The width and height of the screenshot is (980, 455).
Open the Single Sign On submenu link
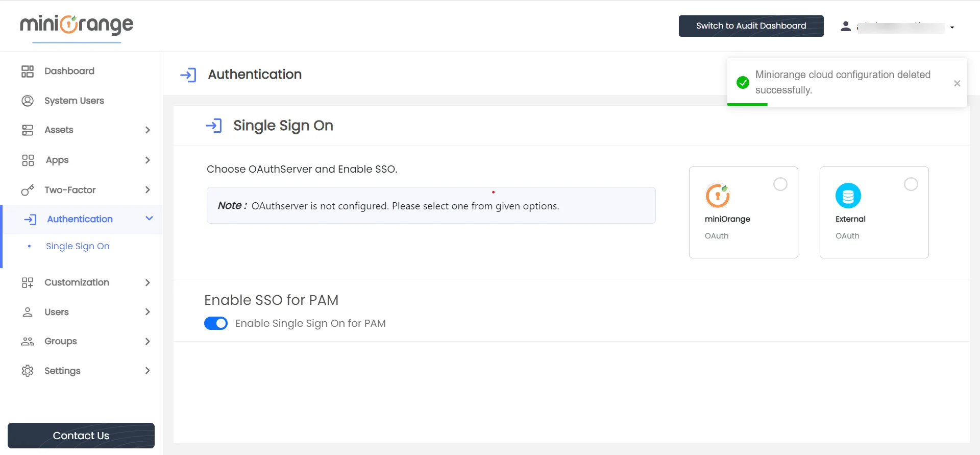tap(78, 246)
